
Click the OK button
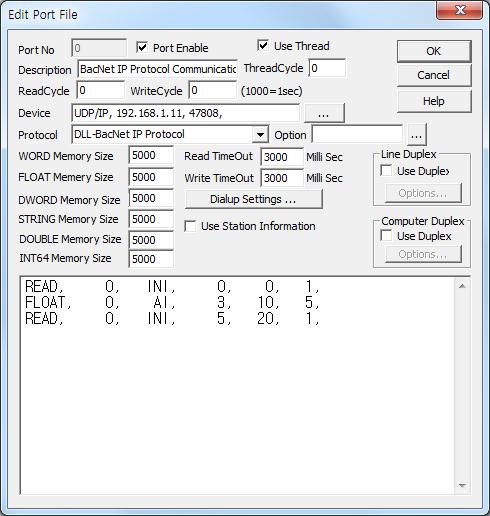pyautogui.click(x=434, y=51)
